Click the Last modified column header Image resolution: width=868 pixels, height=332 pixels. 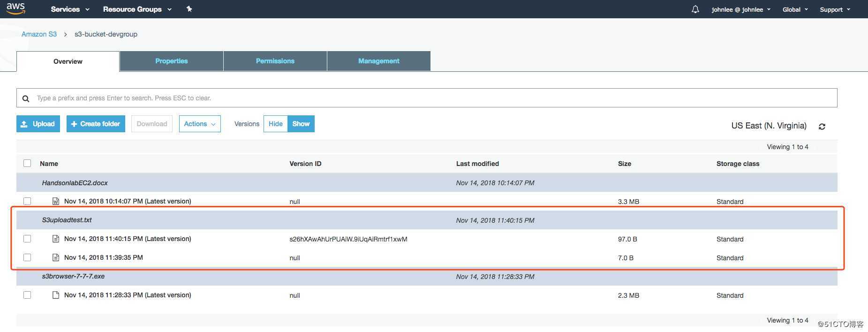pyautogui.click(x=477, y=164)
